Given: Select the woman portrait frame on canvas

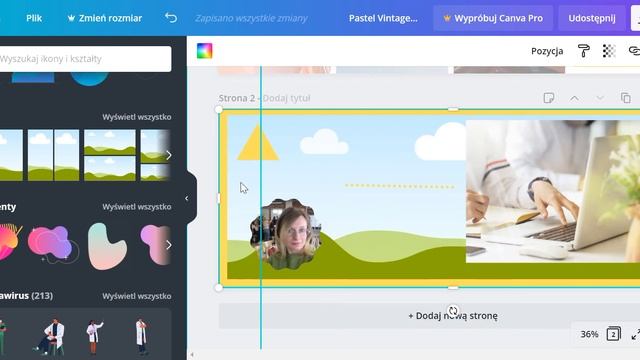Looking at the screenshot, I should [286, 234].
